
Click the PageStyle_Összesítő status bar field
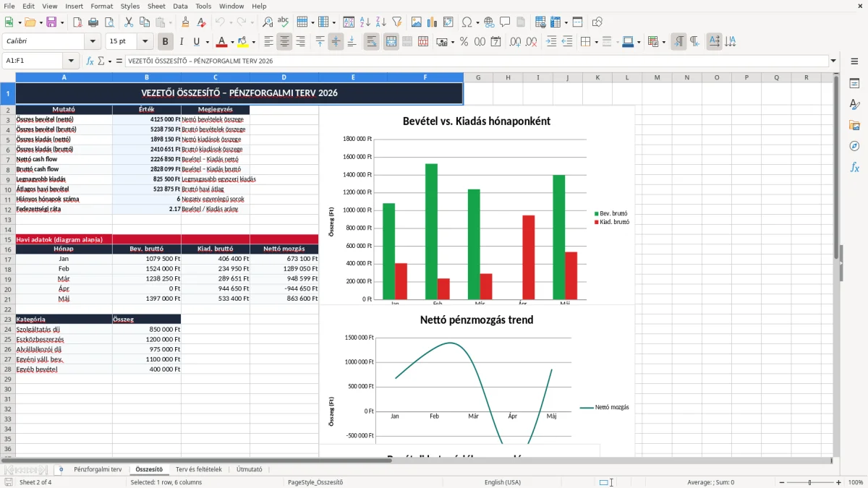[x=315, y=482]
